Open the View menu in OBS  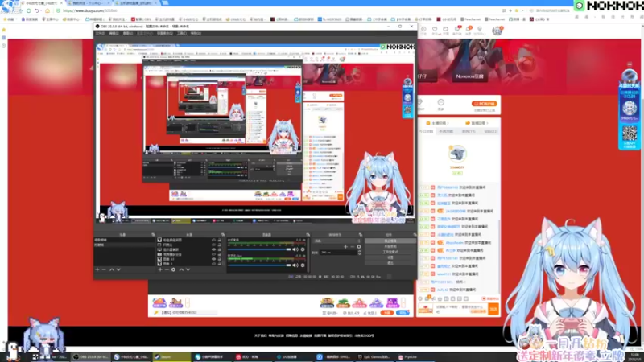pos(127,33)
